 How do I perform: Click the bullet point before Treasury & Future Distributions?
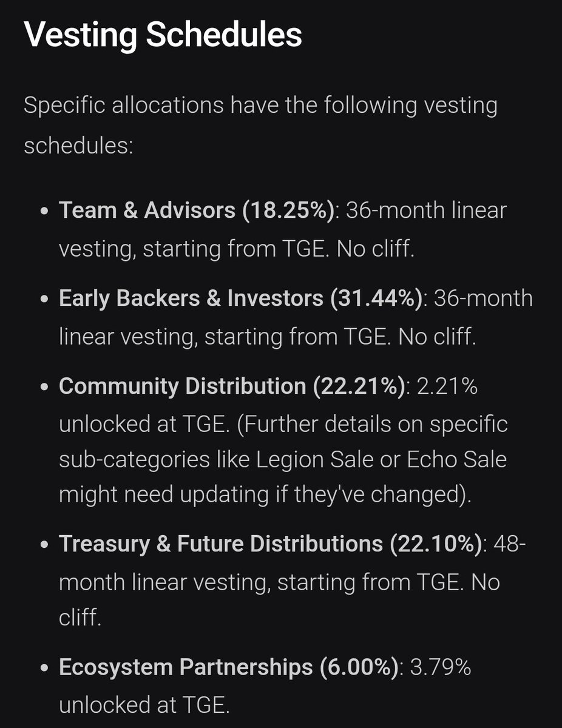(42, 545)
